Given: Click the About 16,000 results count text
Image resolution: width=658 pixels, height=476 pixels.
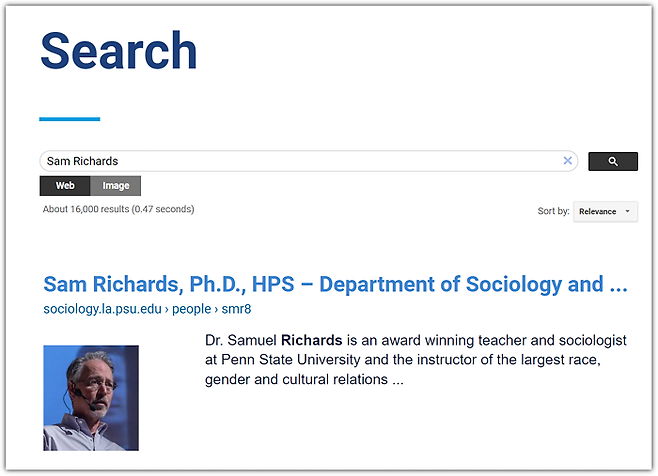Looking at the screenshot, I should (x=118, y=210).
